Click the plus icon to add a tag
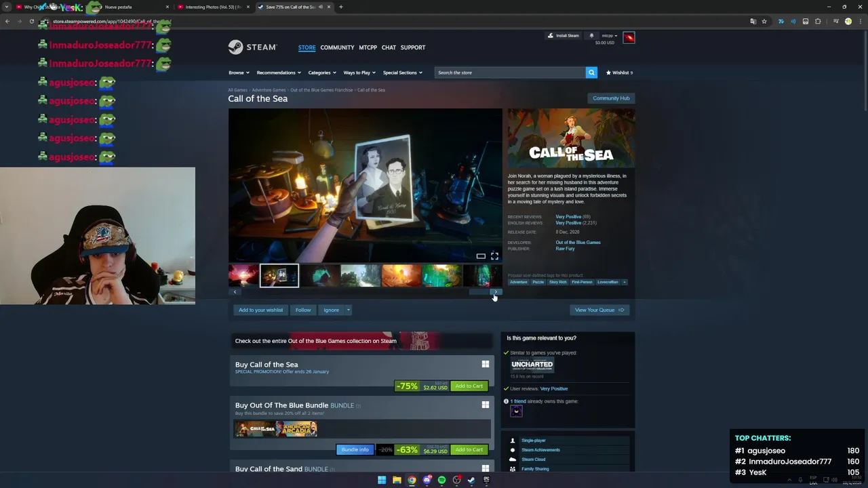Image resolution: width=868 pixels, height=488 pixels. [x=625, y=282]
